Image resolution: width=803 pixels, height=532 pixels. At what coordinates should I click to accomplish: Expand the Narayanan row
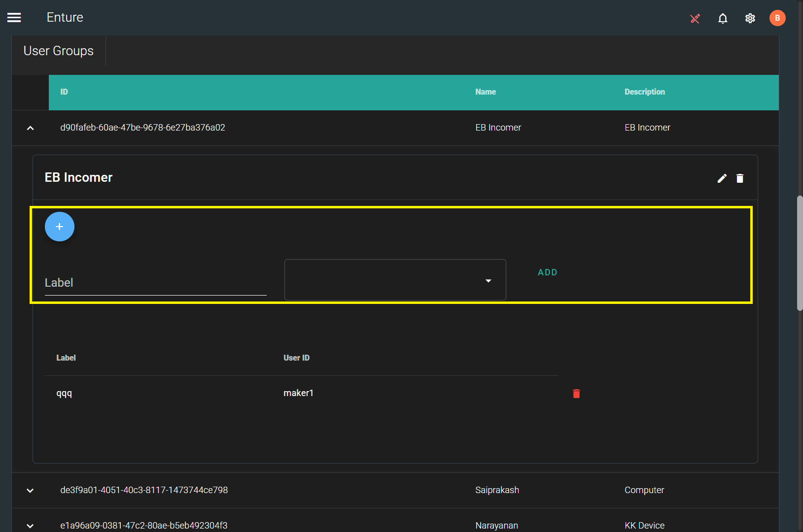(30, 526)
